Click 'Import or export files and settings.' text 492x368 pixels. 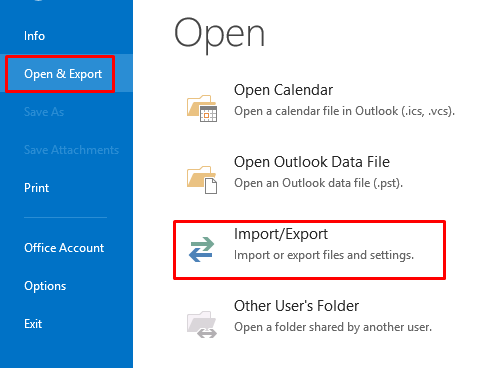point(324,255)
